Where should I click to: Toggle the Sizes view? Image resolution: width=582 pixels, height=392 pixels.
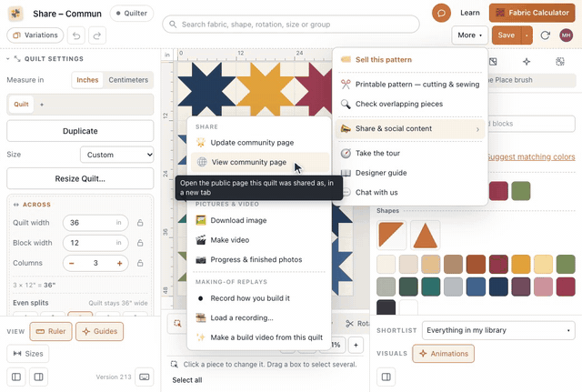28,354
